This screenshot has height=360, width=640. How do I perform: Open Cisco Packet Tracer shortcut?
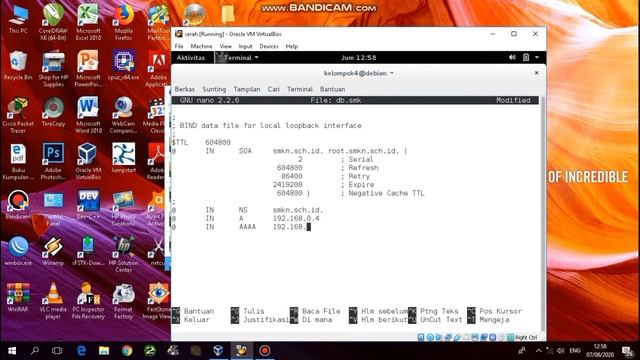tap(18, 115)
